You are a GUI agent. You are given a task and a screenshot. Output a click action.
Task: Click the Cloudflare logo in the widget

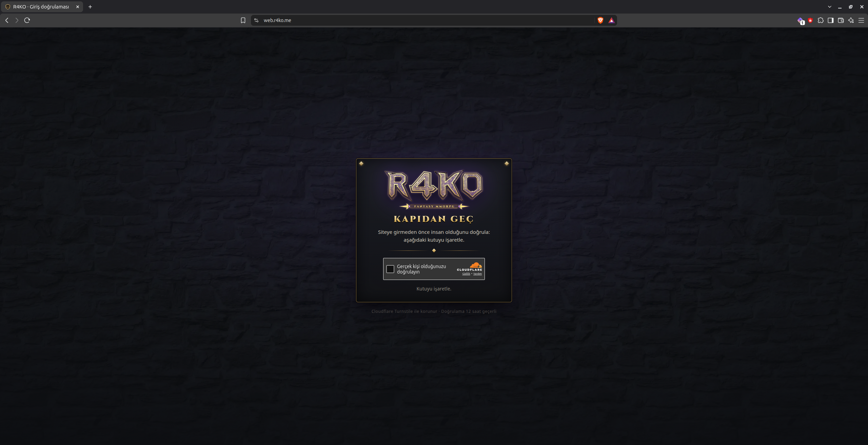[x=470, y=266]
